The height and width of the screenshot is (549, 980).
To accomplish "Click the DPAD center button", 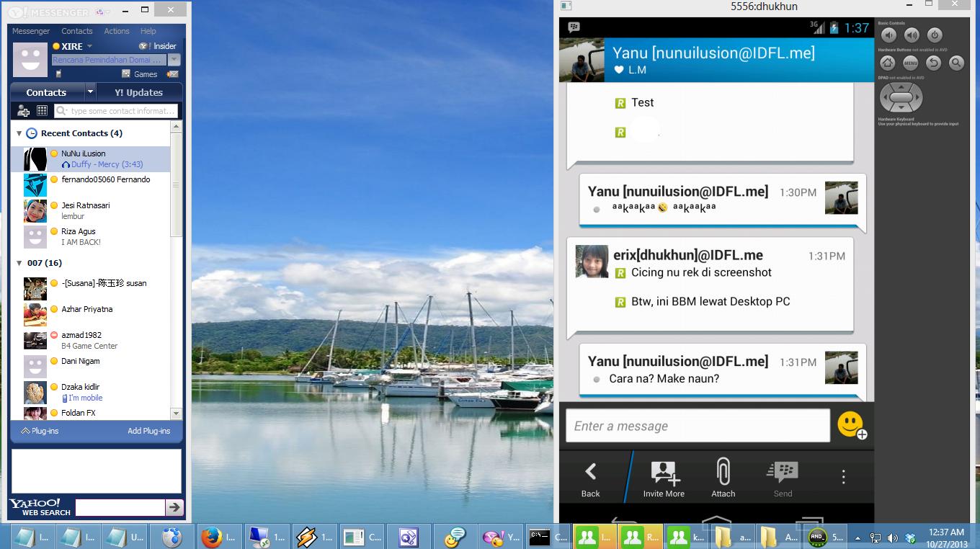I will pos(901,97).
